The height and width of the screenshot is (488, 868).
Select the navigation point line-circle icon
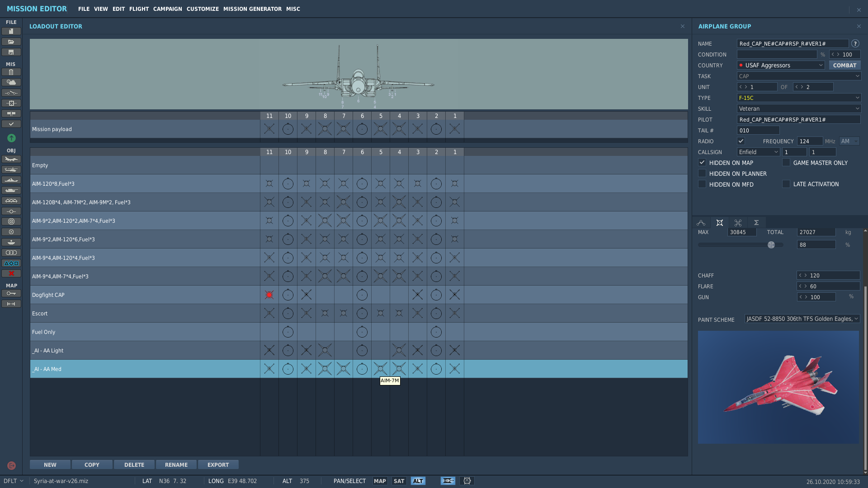[x=11, y=211]
